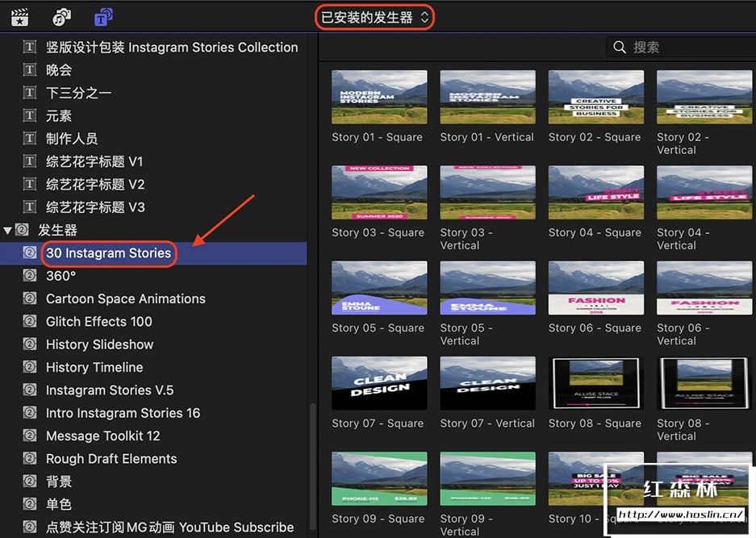Click the title icon beside 元素

click(x=29, y=115)
